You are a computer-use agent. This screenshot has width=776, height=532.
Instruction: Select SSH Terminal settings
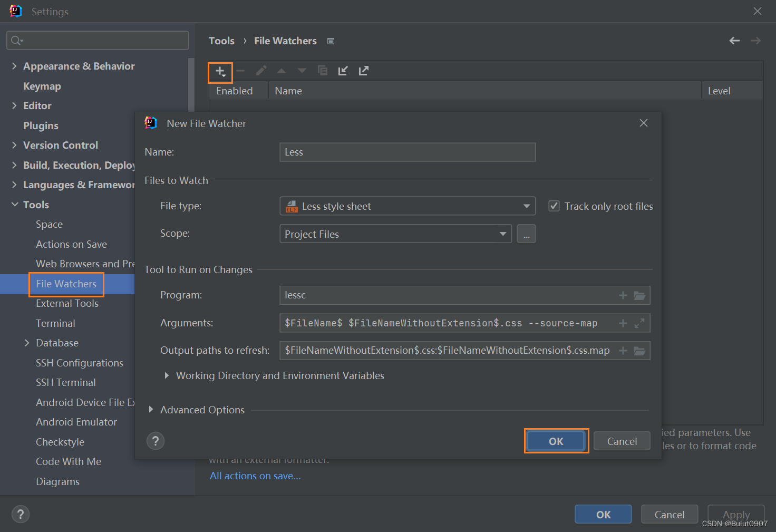tap(66, 382)
